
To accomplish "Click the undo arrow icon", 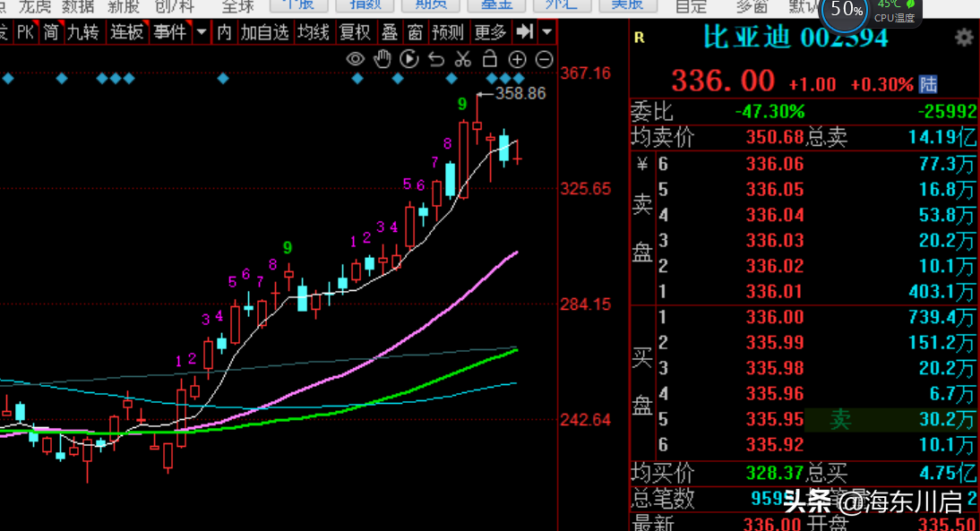I will pyautogui.click(x=436, y=59).
